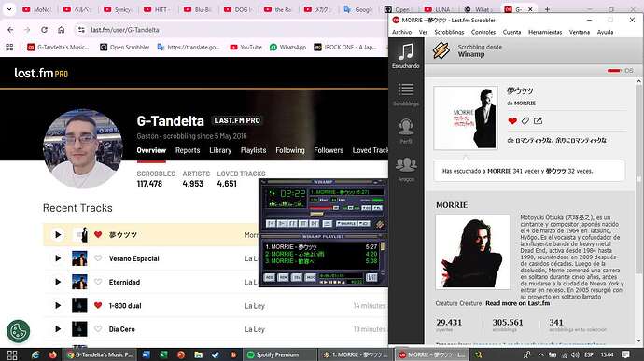Click Read more on Last.fm link

click(517, 303)
